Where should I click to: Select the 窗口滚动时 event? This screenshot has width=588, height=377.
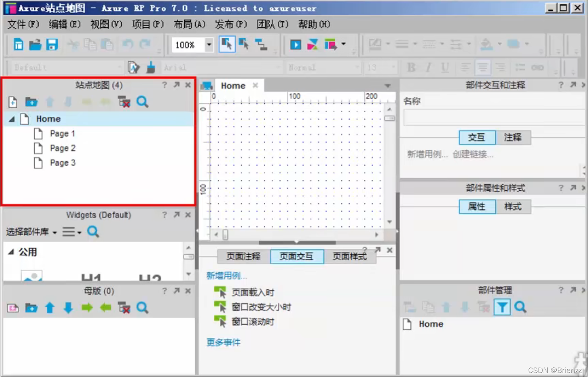coord(253,321)
